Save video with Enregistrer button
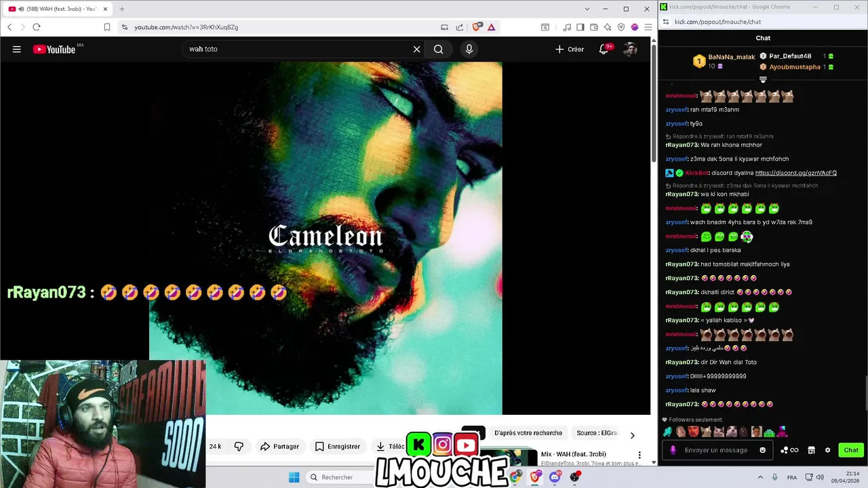 coord(338,446)
